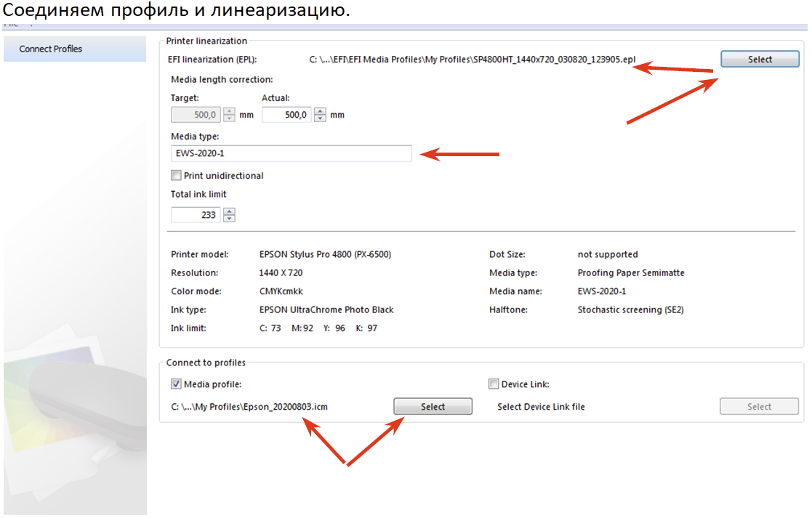
Task: Click Media length correction label
Action: pos(222,80)
